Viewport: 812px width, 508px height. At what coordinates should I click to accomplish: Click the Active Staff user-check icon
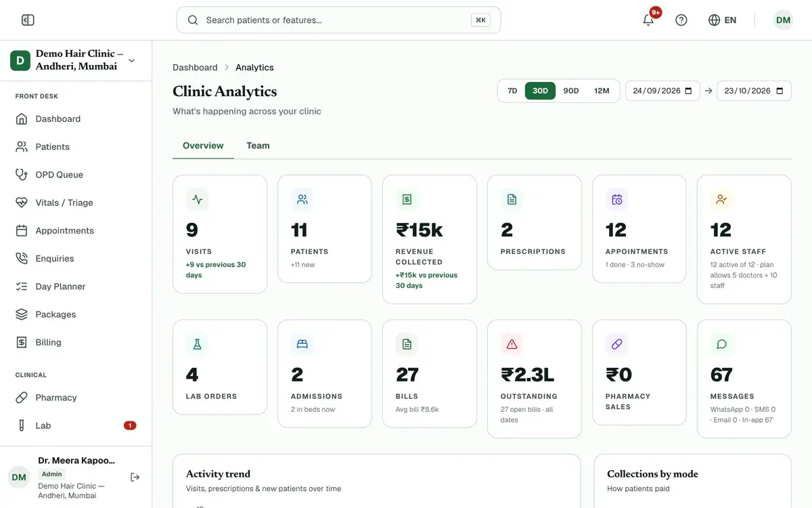coord(721,199)
